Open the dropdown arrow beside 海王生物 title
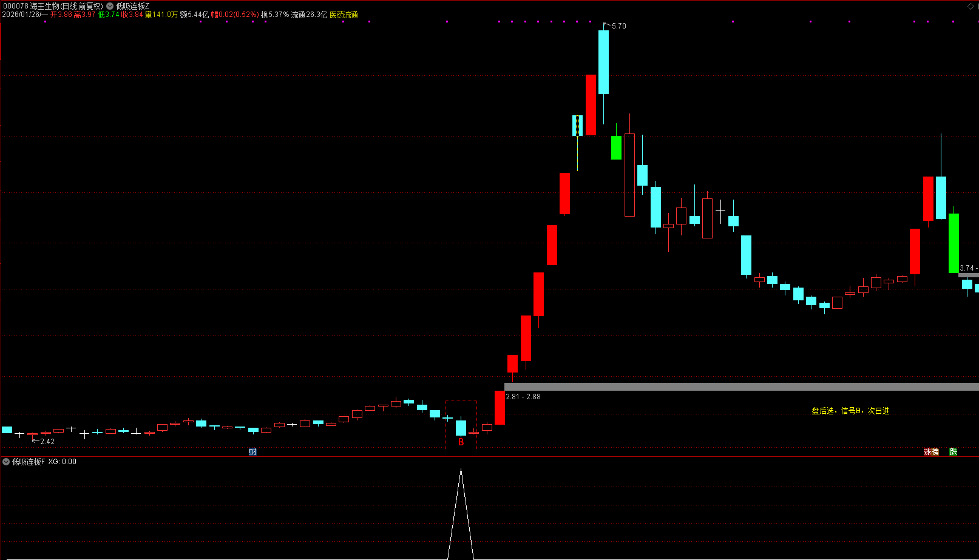 click(x=110, y=6)
